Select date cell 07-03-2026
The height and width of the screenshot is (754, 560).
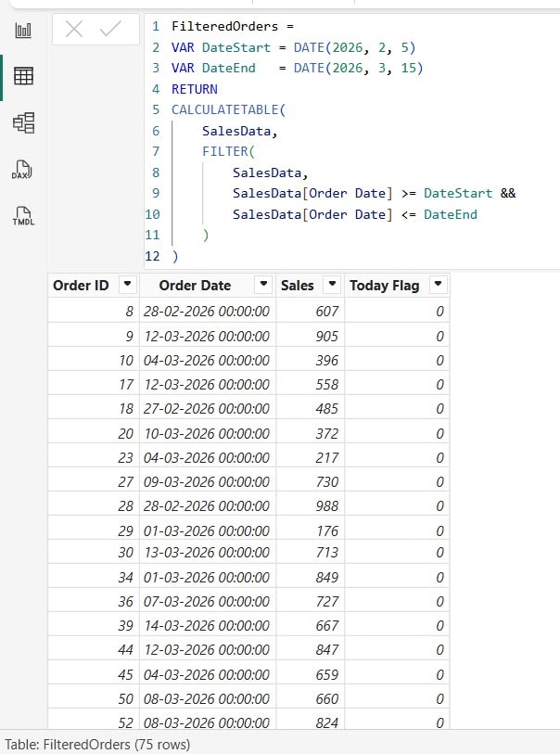tap(208, 601)
